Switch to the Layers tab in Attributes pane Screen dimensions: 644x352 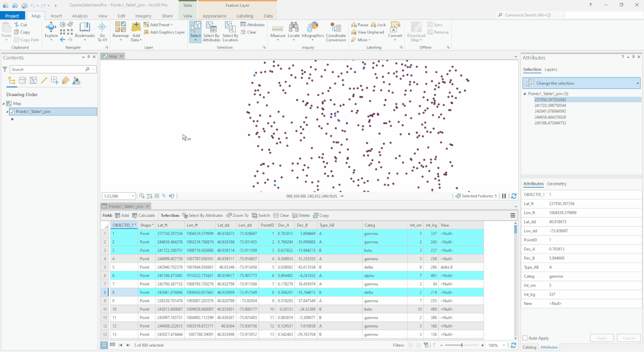(551, 69)
